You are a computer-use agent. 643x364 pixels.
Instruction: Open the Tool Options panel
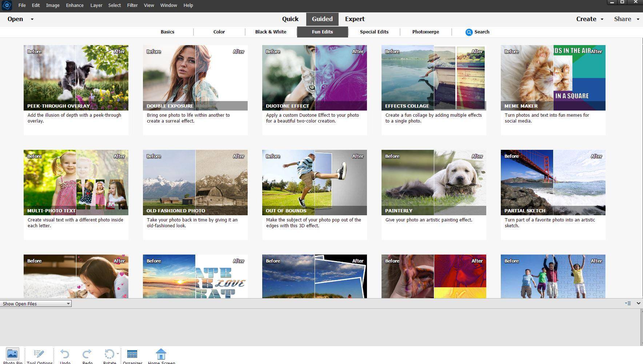click(39, 354)
